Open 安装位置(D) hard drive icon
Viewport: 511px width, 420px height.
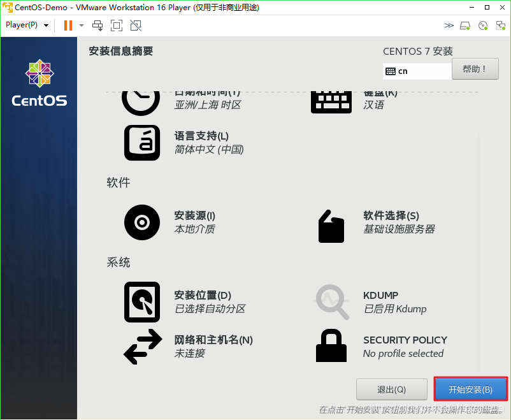click(x=142, y=302)
